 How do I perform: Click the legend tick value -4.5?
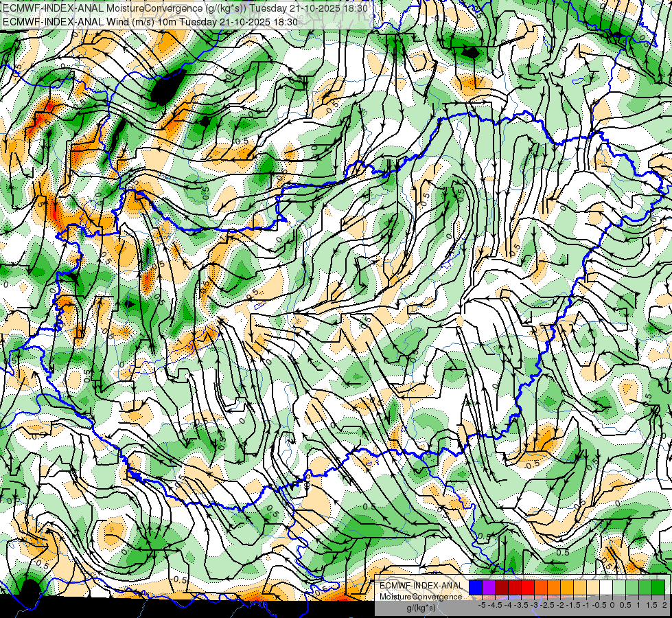495,605
